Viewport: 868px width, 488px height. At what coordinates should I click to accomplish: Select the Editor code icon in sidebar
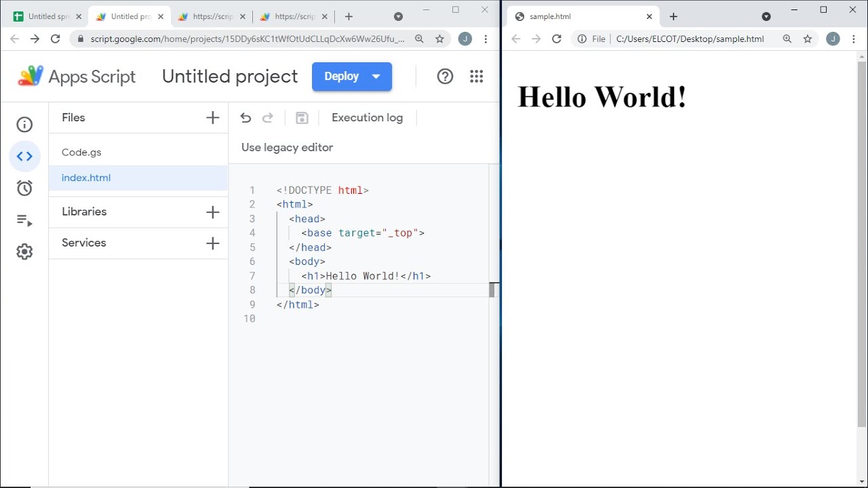(x=24, y=157)
